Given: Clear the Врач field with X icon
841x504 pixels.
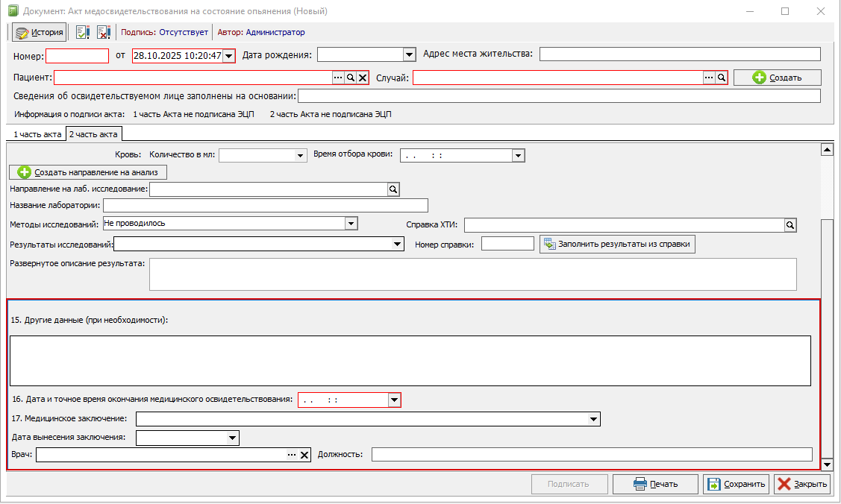Looking at the screenshot, I should [304, 456].
